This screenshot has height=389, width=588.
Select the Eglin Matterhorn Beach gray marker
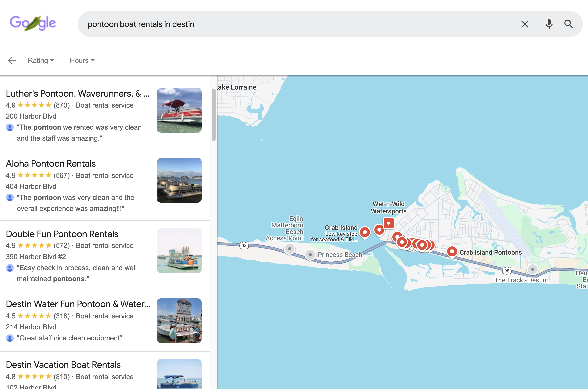pyautogui.click(x=290, y=249)
